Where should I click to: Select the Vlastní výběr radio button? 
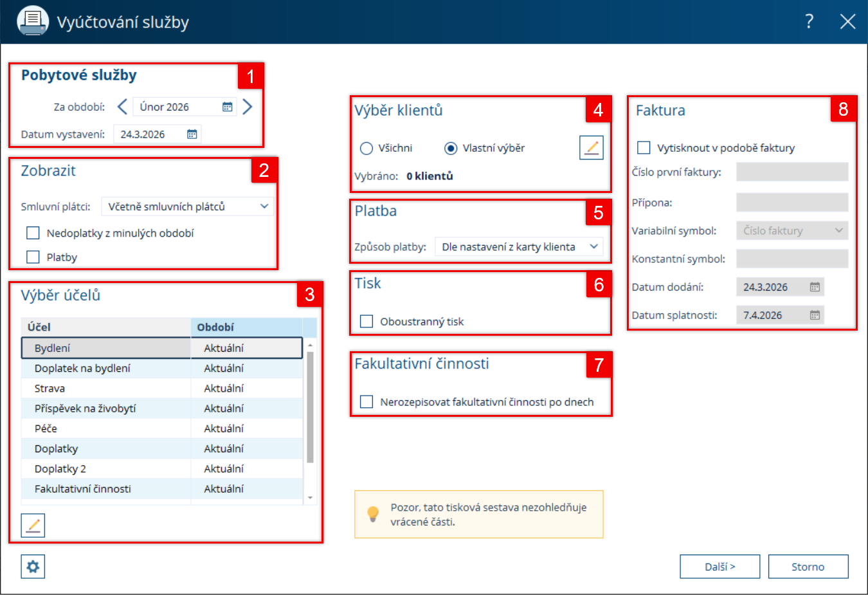(451, 148)
